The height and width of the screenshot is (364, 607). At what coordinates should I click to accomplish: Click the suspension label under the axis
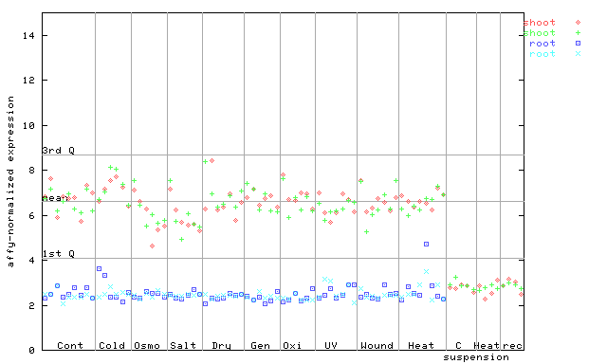[x=476, y=357]
